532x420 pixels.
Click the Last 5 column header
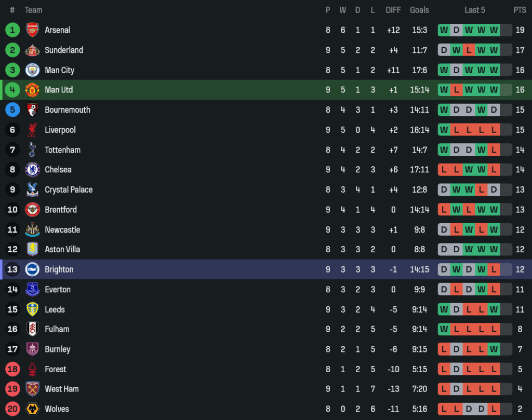point(475,10)
